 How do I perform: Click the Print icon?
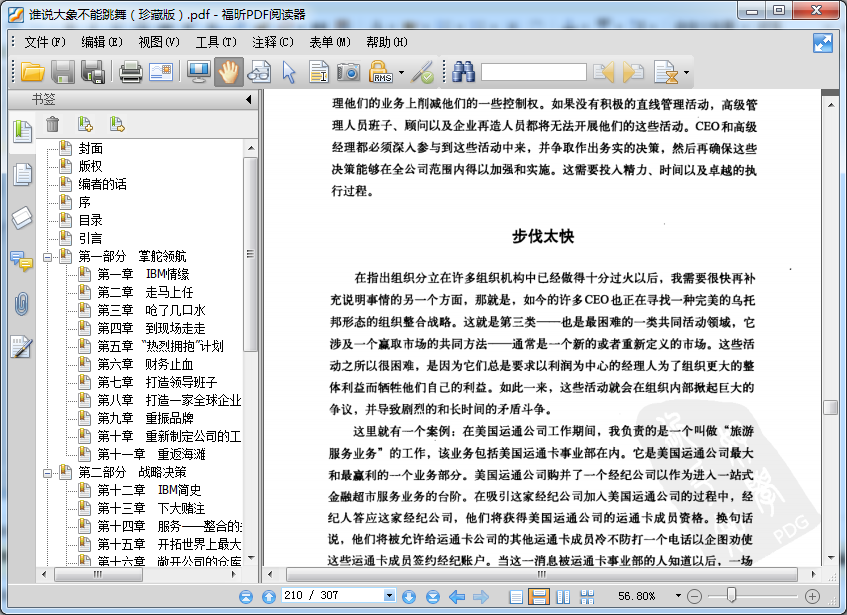coord(130,72)
